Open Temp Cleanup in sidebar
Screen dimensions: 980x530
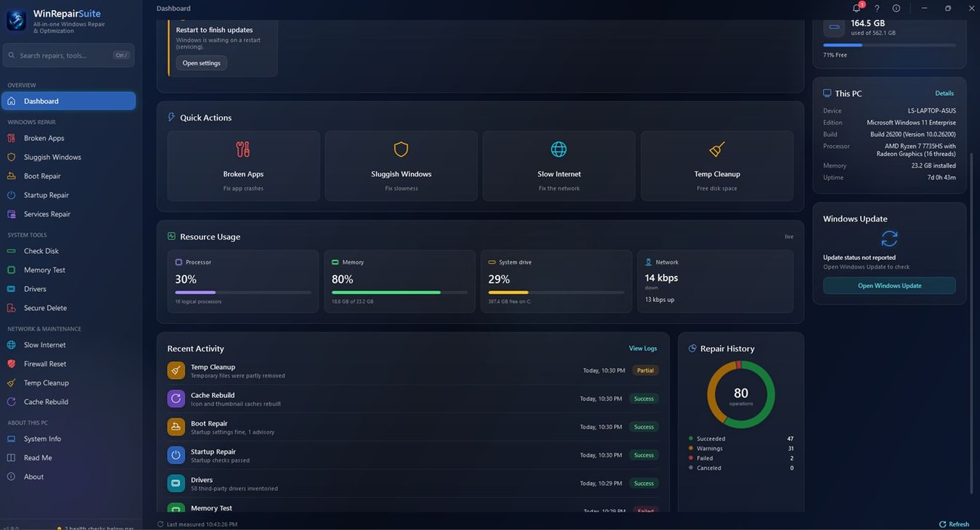point(68,383)
